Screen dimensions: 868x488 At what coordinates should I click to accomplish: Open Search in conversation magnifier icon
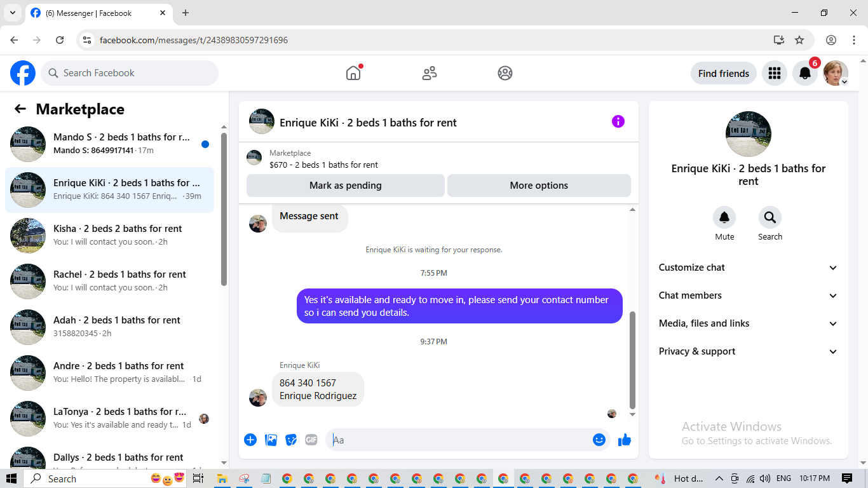point(770,218)
